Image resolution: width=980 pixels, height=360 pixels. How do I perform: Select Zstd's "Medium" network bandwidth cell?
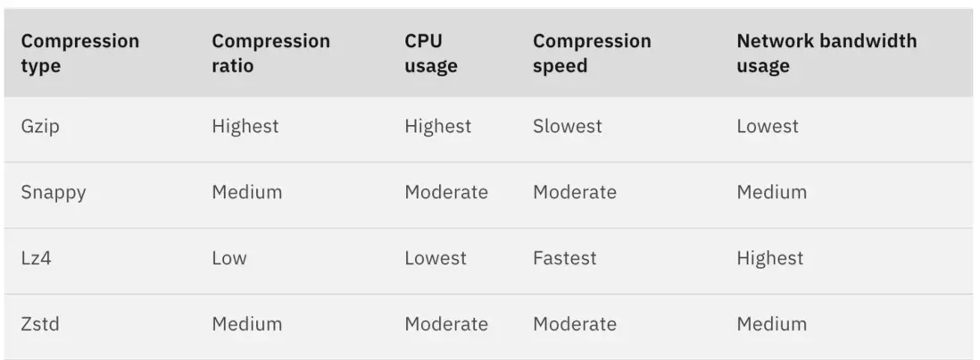[771, 324]
